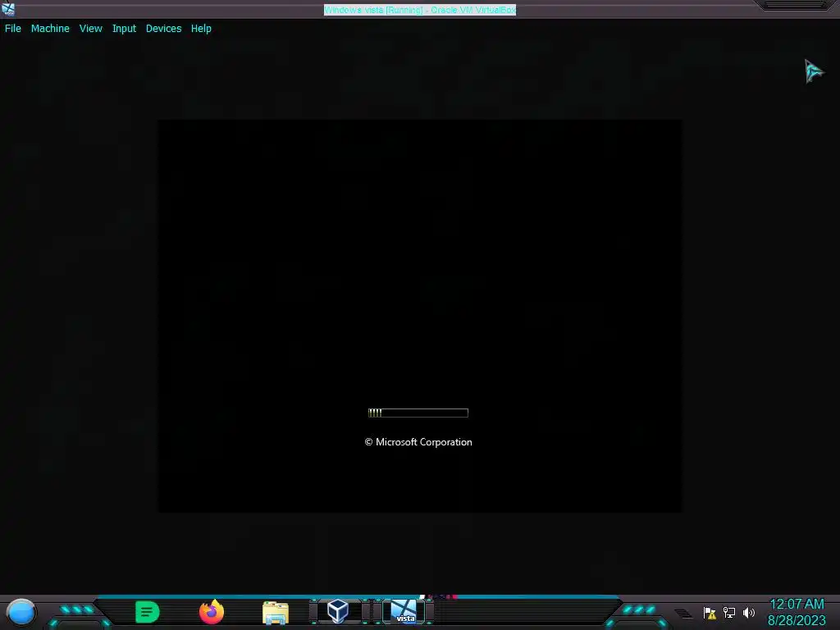Open the Devices menu
Screen dimensions: 840x630
(163, 29)
